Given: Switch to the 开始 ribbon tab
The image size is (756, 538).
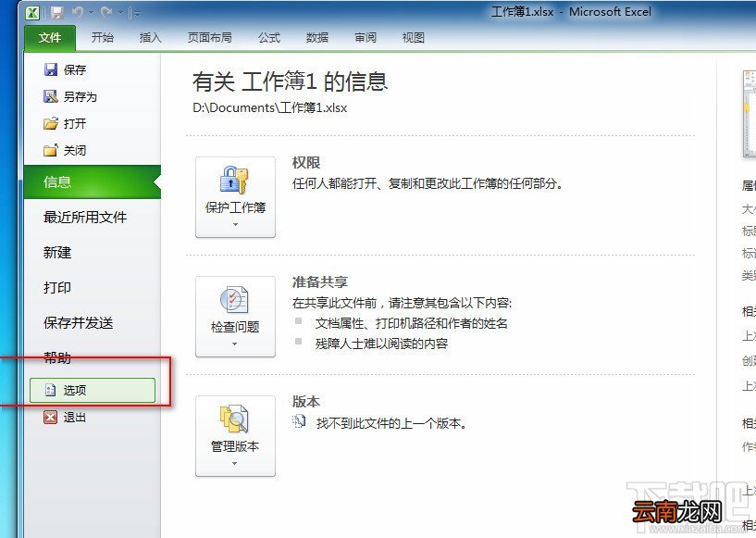Looking at the screenshot, I should click(103, 38).
